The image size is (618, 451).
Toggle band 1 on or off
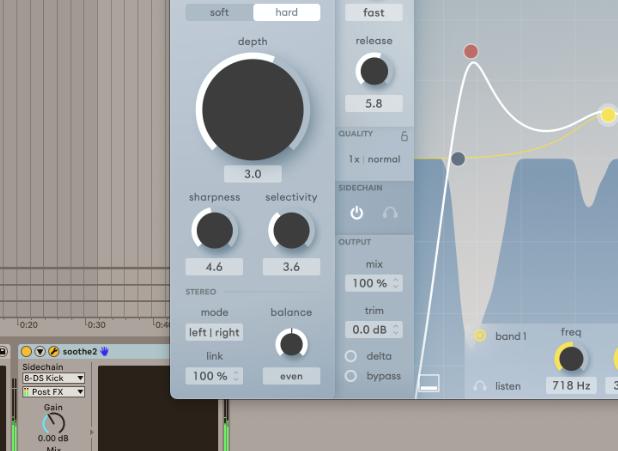pyautogui.click(x=480, y=336)
